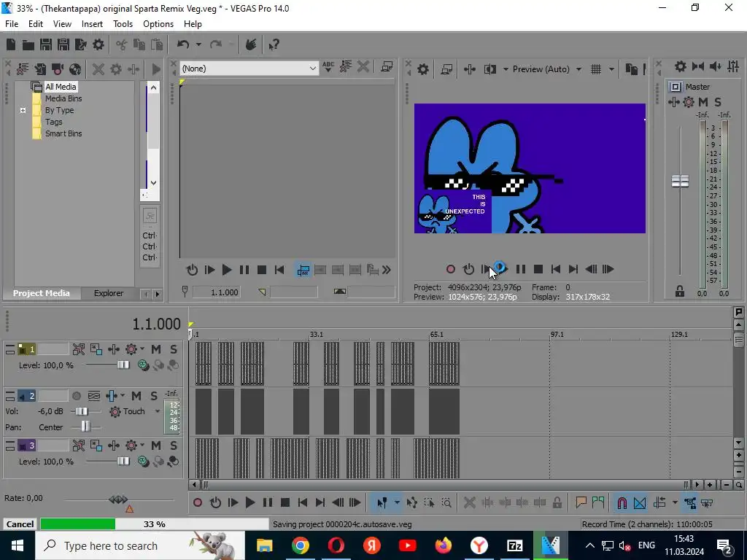Open the Normal Edit tool dropdown arrow
Viewport: 747px width, 560px height.
tap(396, 502)
